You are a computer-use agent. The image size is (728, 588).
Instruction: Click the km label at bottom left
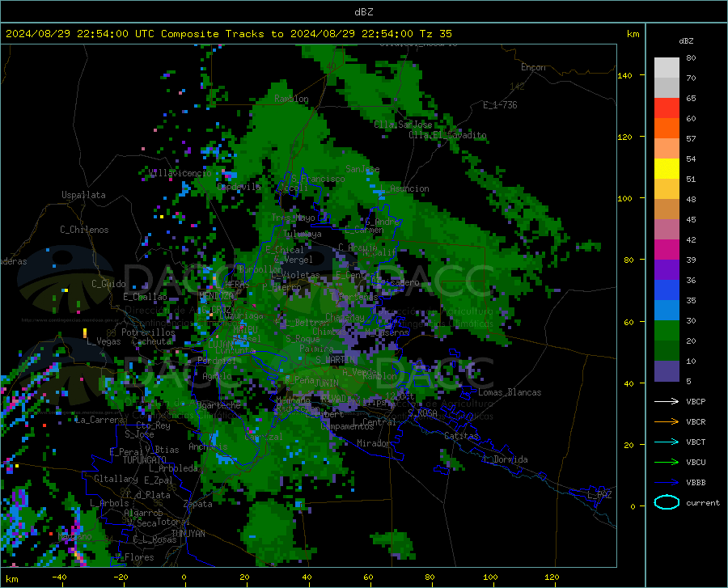tap(11, 579)
